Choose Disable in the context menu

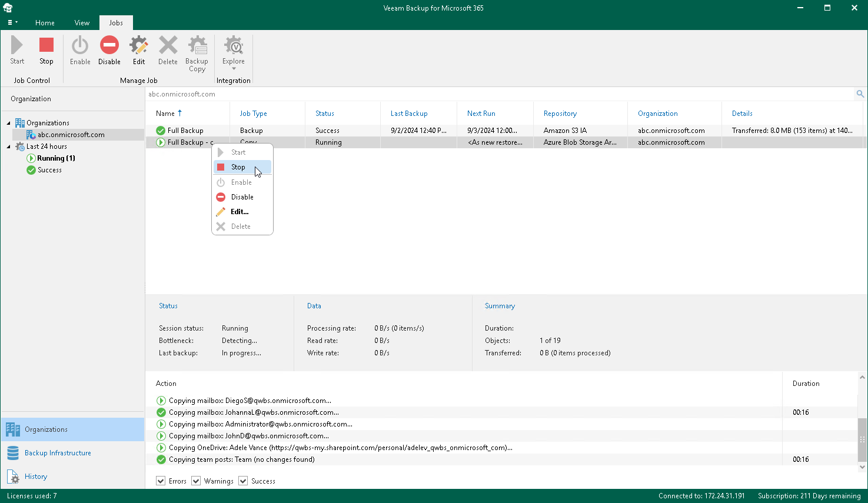click(242, 197)
